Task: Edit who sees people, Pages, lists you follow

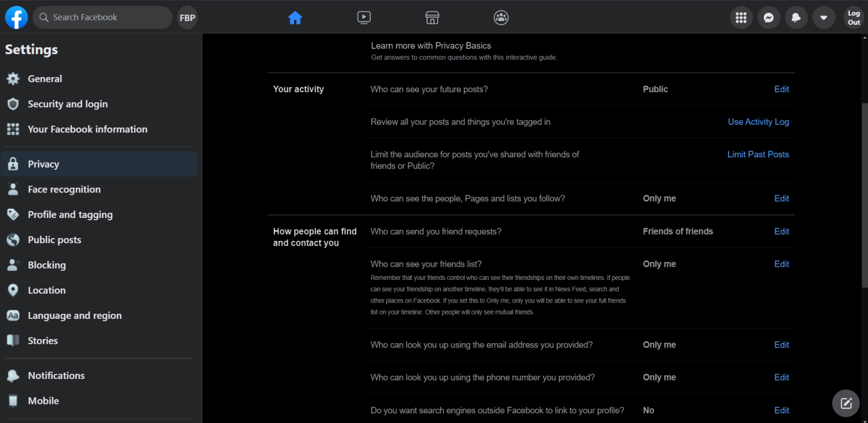Action: point(781,198)
